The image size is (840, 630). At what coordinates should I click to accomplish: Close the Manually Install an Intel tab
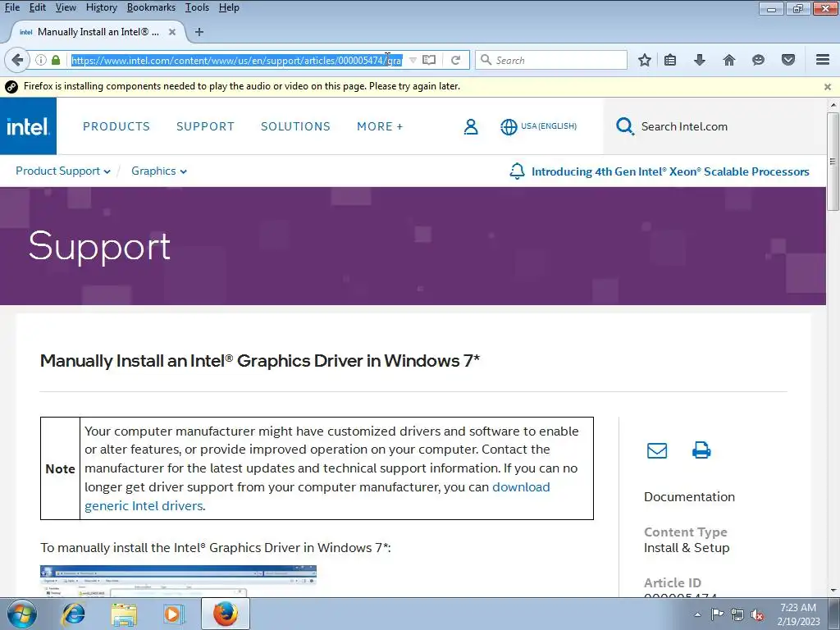pos(172,32)
